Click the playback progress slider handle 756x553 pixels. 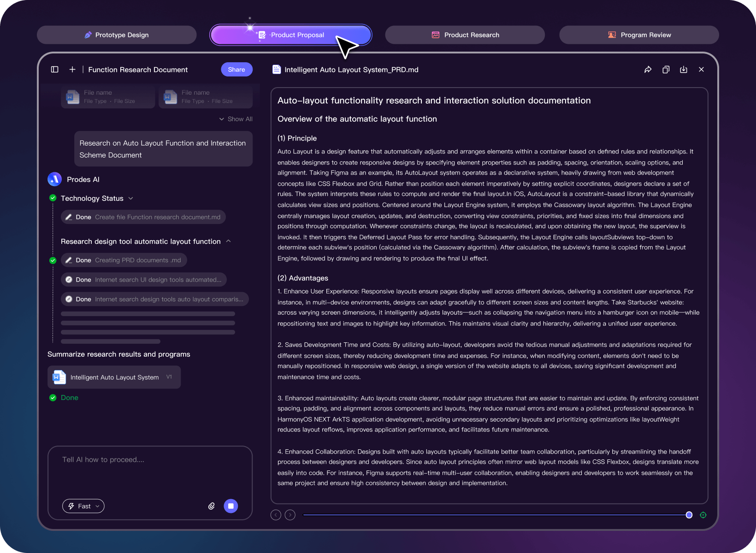(x=689, y=515)
